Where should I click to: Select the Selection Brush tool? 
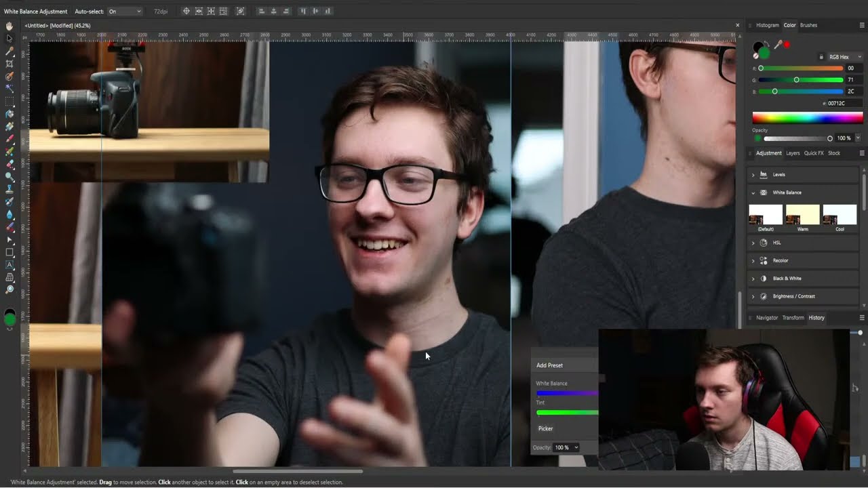point(9,76)
